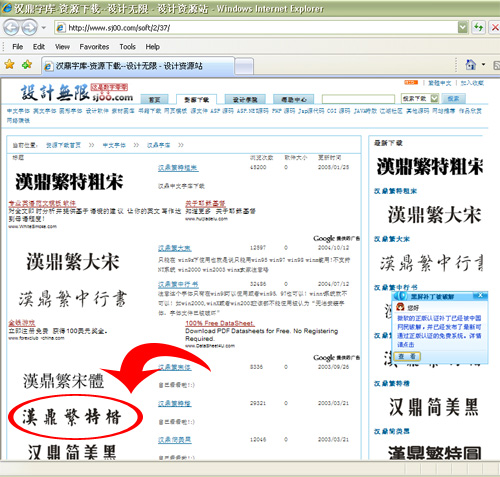Image resolution: width=500 pixels, height=477 pixels.
Task: Select the 汉鼎字库 browser tab
Action: point(137,66)
